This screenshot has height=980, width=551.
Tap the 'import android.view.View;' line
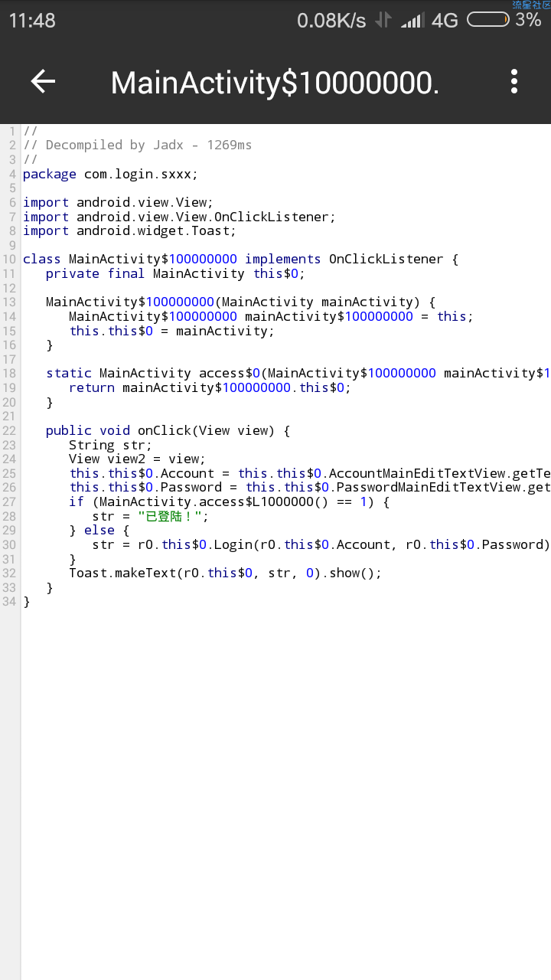[x=118, y=203]
